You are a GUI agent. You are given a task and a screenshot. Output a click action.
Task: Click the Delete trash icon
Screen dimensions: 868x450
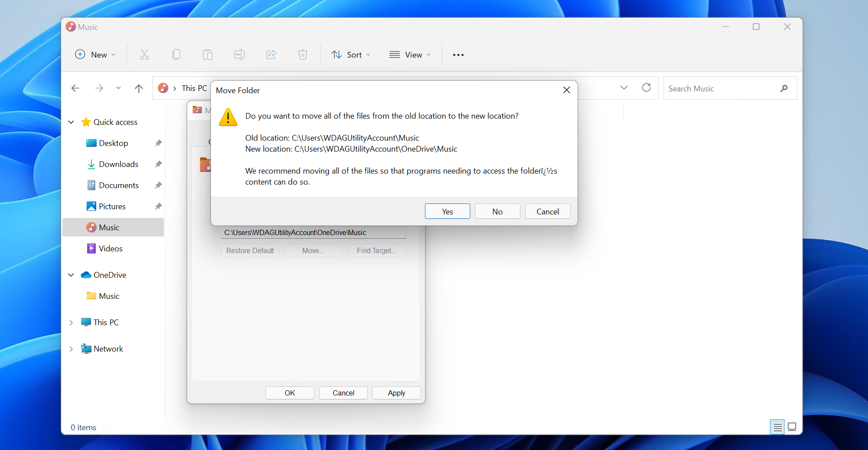(x=303, y=54)
